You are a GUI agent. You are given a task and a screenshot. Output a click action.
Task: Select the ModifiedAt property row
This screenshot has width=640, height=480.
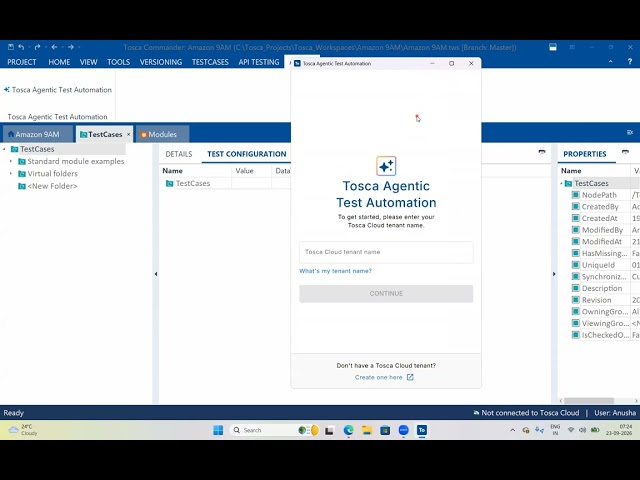click(602, 242)
